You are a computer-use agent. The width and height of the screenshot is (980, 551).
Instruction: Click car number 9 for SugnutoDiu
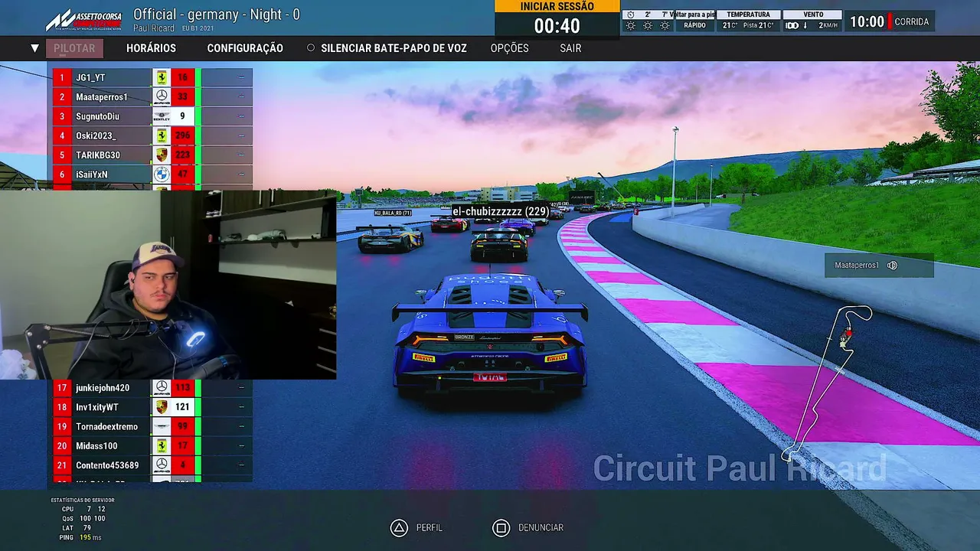coord(182,116)
